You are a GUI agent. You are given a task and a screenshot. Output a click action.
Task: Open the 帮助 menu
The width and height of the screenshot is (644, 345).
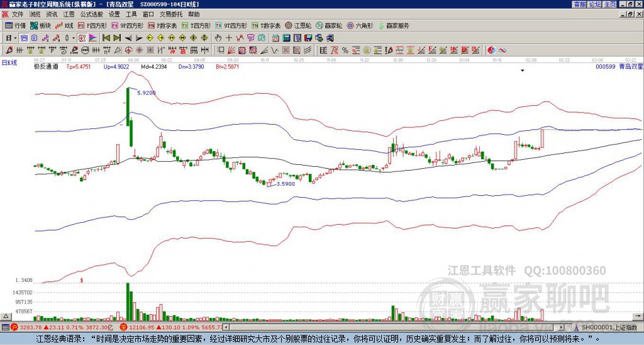point(194,14)
